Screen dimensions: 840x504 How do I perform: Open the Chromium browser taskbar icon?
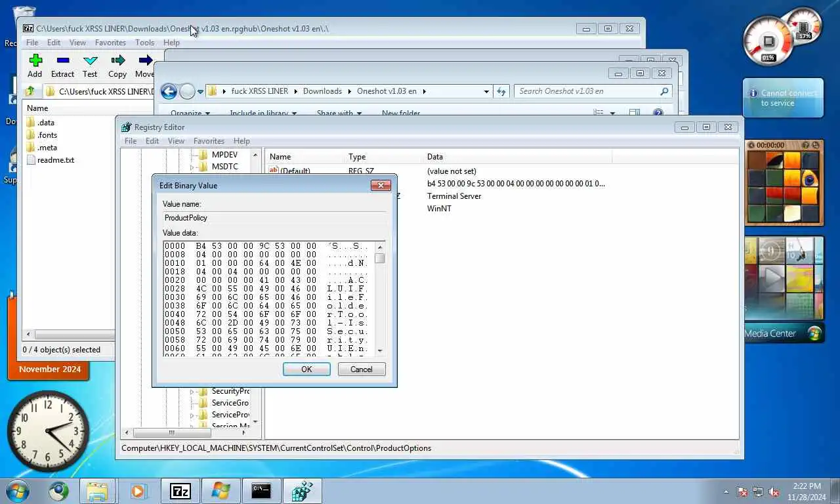point(58,490)
